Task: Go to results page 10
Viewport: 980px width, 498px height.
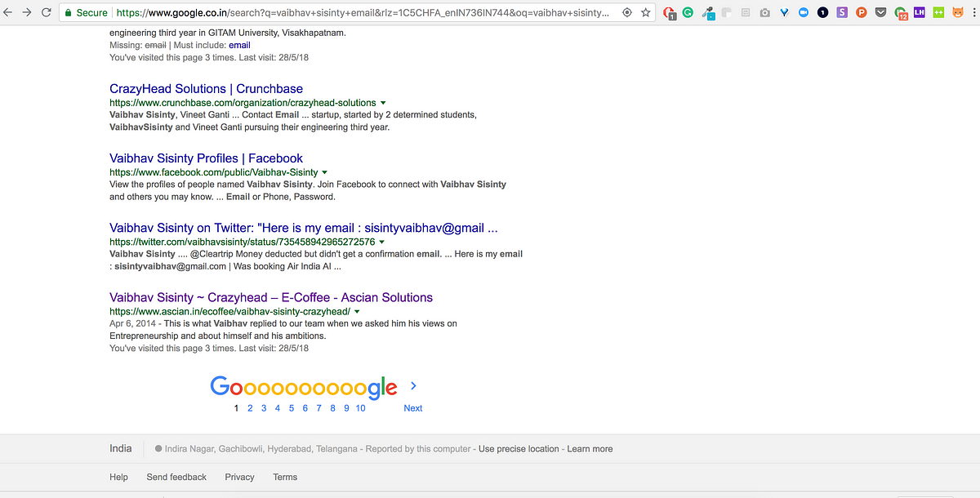Action: [360, 407]
